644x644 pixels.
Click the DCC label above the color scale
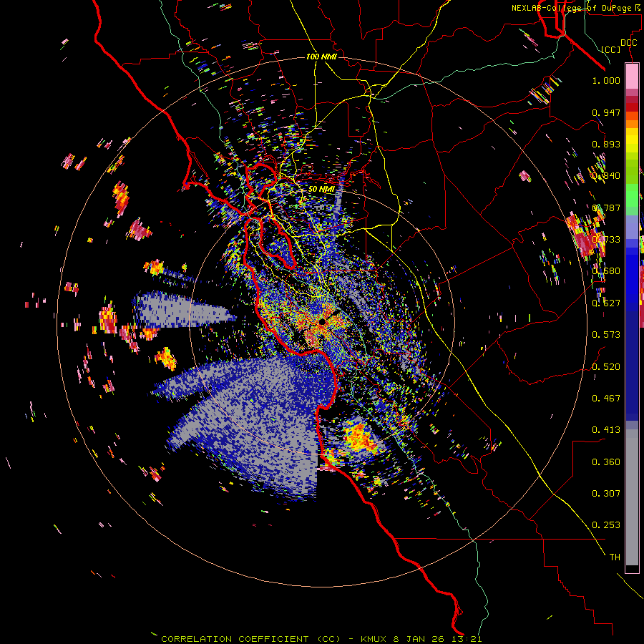click(x=628, y=43)
